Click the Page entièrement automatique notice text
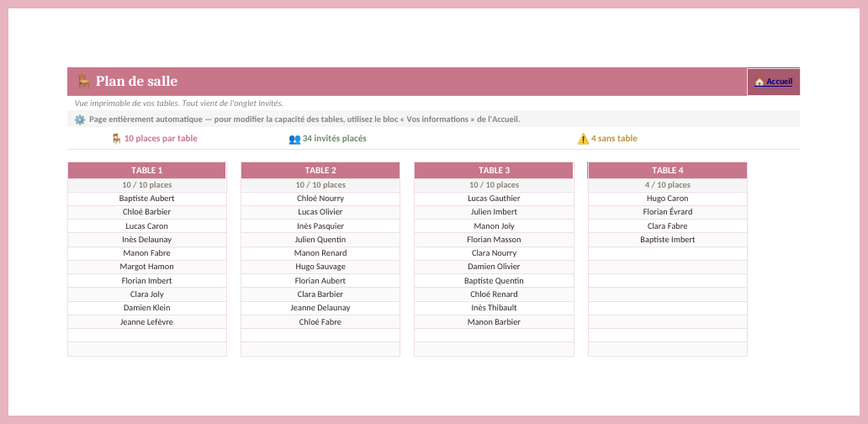The image size is (868, 424). pos(304,119)
